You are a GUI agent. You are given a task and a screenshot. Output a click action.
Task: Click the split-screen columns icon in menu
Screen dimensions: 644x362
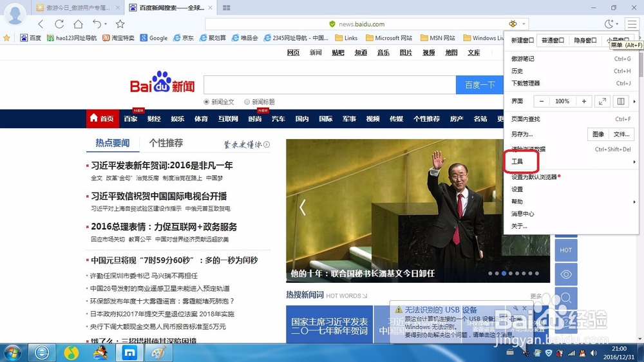point(621,102)
